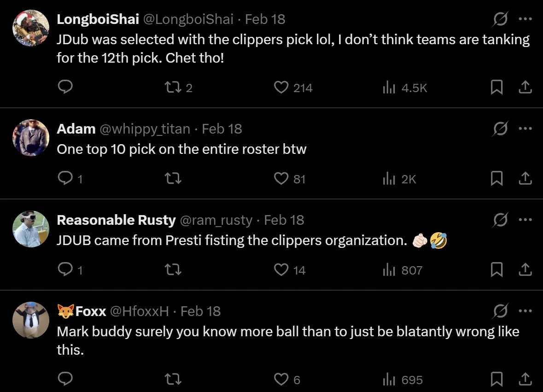Share LongboiShai's tweet
Screen dimensions: 543x392
(x=525, y=87)
